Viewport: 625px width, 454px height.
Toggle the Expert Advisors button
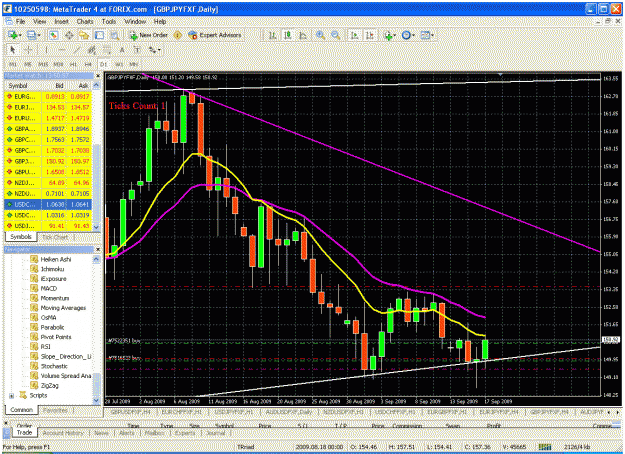[215, 35]
